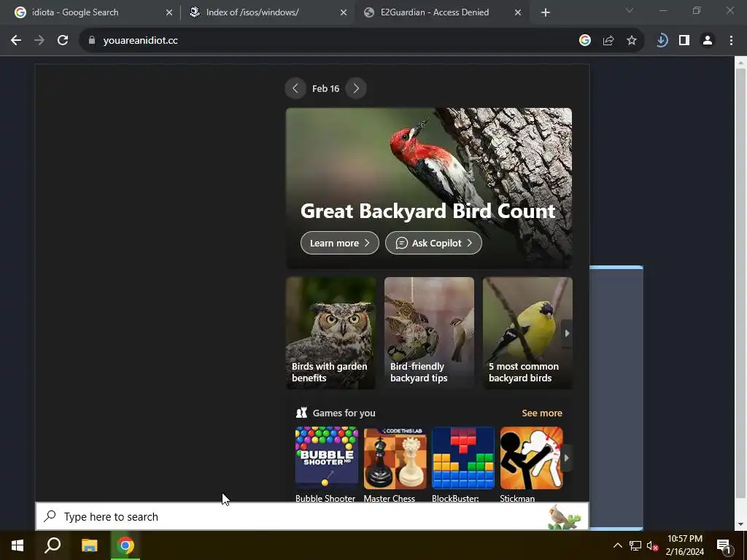Screen dimensions: 747x560
Task: Close the 'E2Guardian - Access Denied' tab
Action: point(518,13)
